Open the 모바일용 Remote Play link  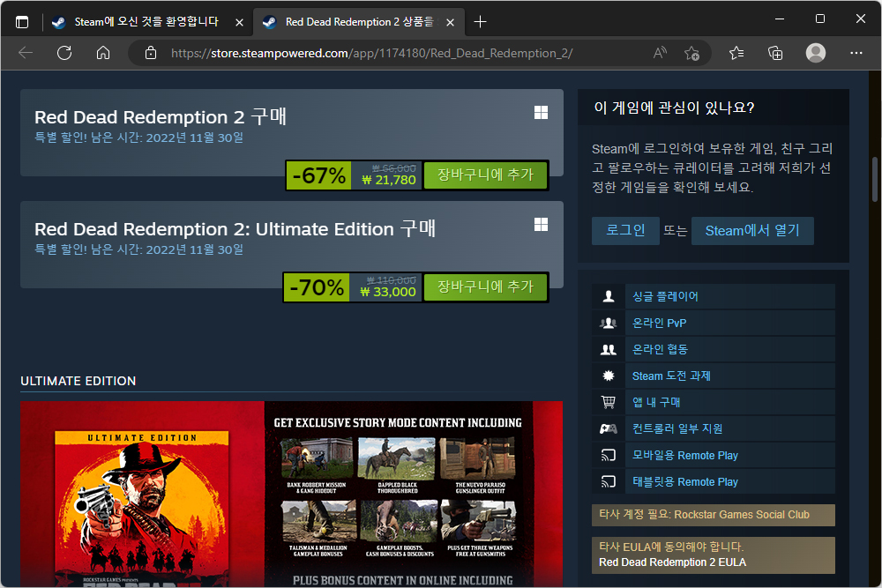tap(684, 456)
